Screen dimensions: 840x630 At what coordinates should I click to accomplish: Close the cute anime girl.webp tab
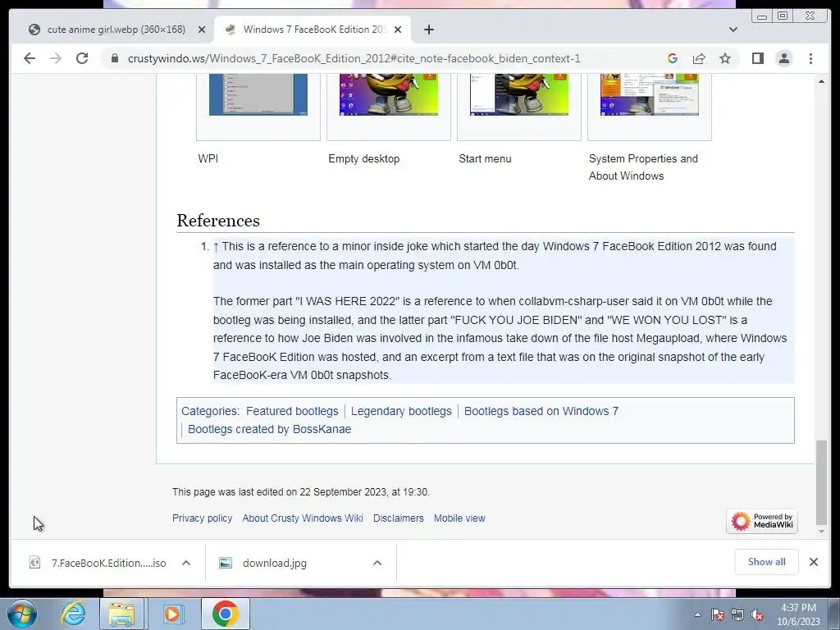point(202,30)
